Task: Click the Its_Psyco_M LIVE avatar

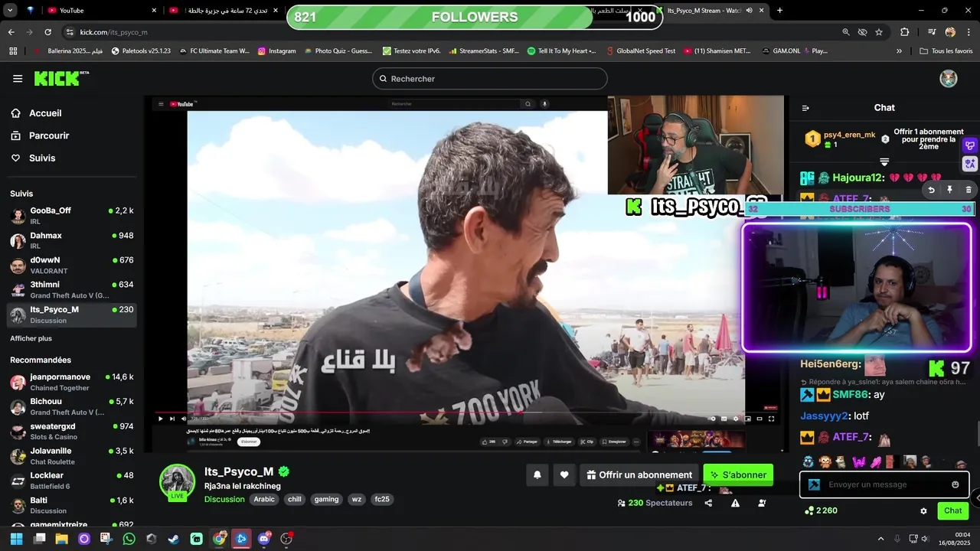Action: (178, 482)
